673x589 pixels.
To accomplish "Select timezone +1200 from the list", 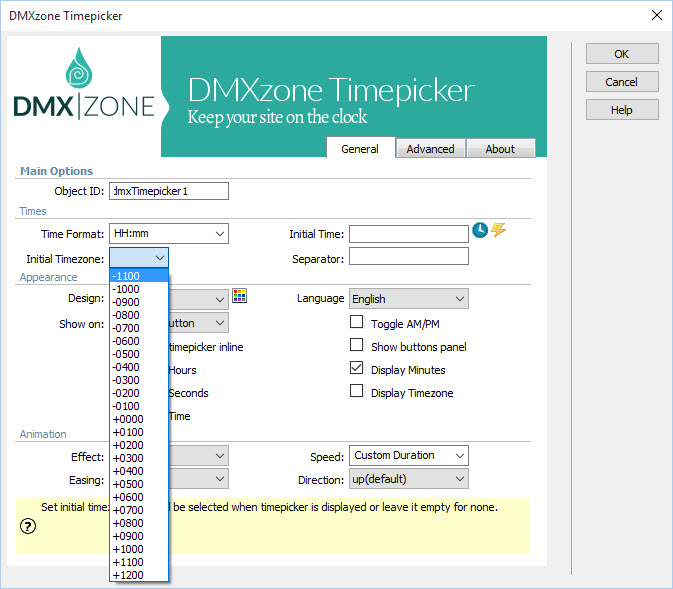I will pyautogui.click(x=139, y=575).
